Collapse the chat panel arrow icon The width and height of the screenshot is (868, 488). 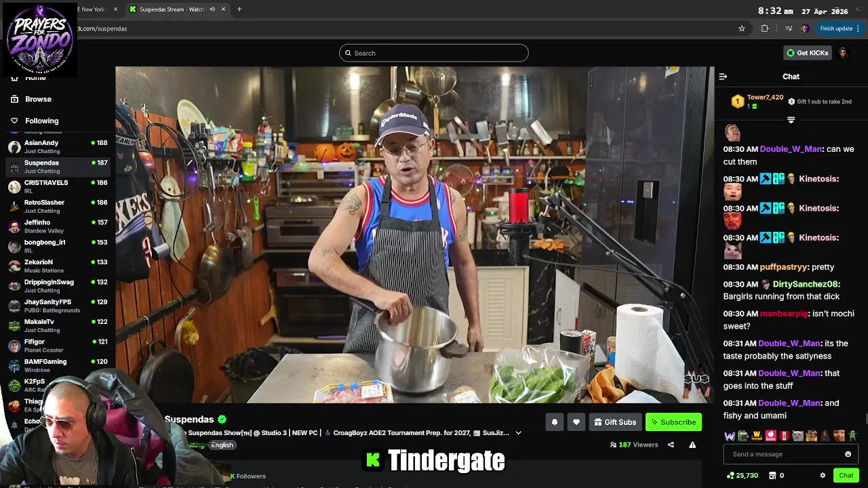point(723,77)
